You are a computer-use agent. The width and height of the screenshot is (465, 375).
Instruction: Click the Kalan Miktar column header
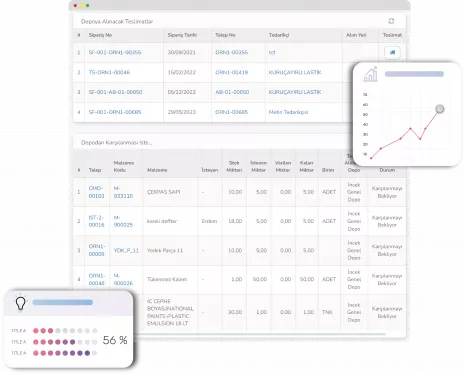(307, 166)
